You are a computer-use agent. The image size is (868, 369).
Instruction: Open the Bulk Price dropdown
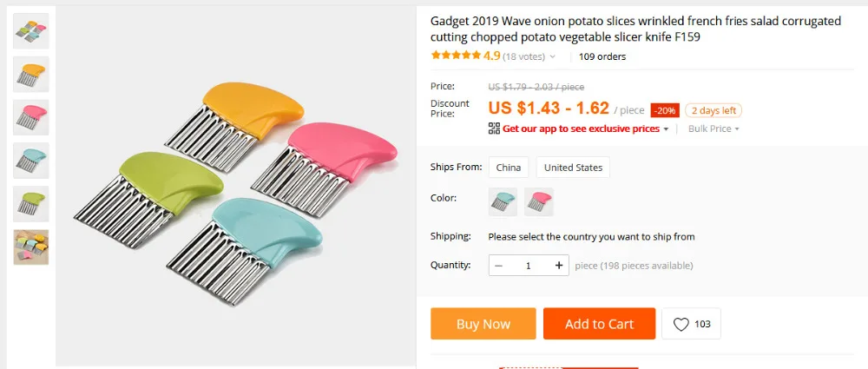coord(713,128)
